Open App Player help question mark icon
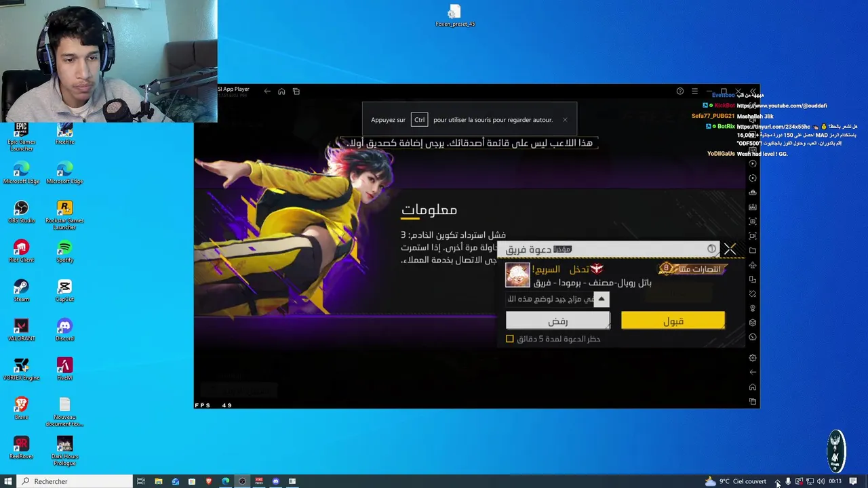Viewport: 868px width, 488px height. tap(680, 91)
